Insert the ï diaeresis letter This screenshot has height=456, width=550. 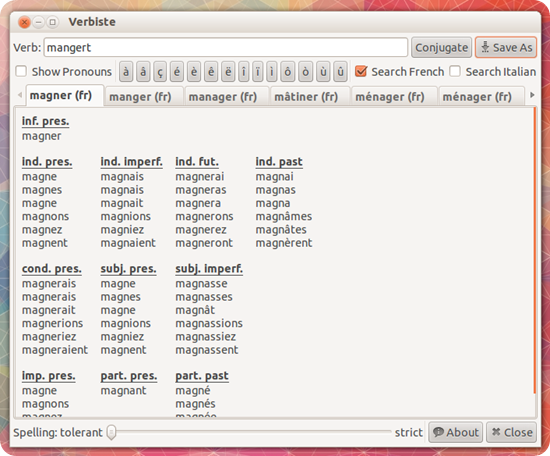tap(258, 72)
